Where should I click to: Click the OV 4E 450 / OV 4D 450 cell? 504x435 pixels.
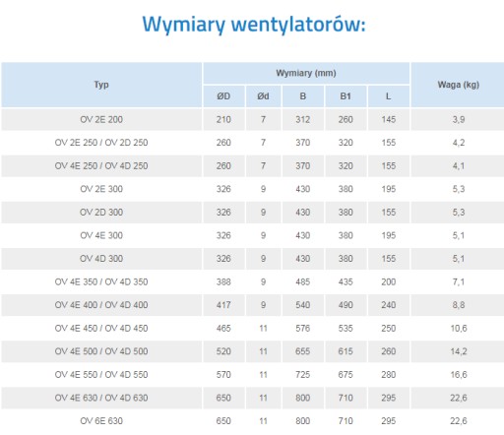[101, 329]
